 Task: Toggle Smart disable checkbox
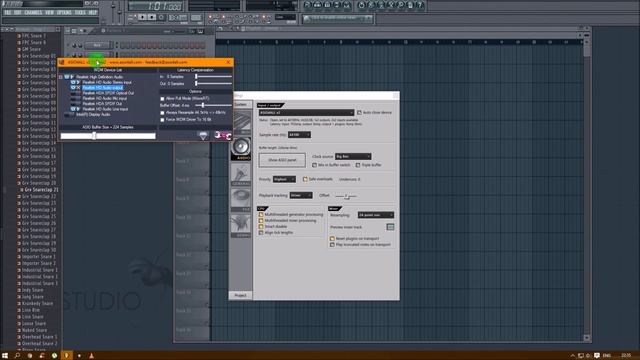[261, 227]
